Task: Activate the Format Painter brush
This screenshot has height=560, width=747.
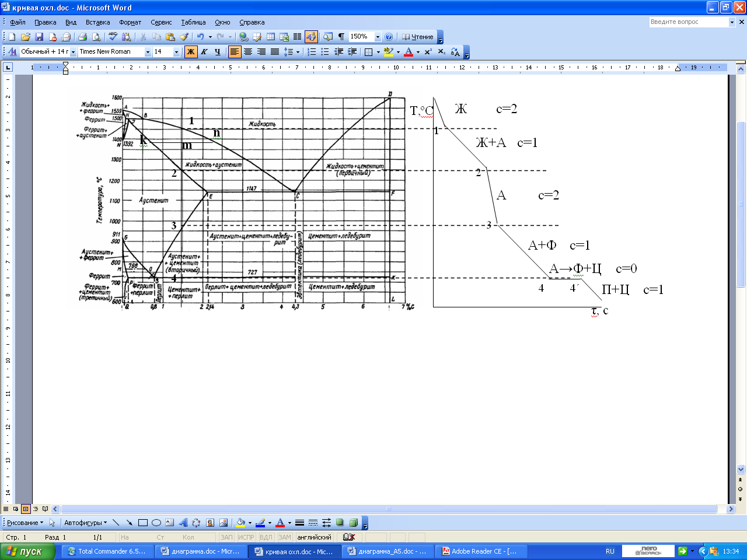Action: 184,37
